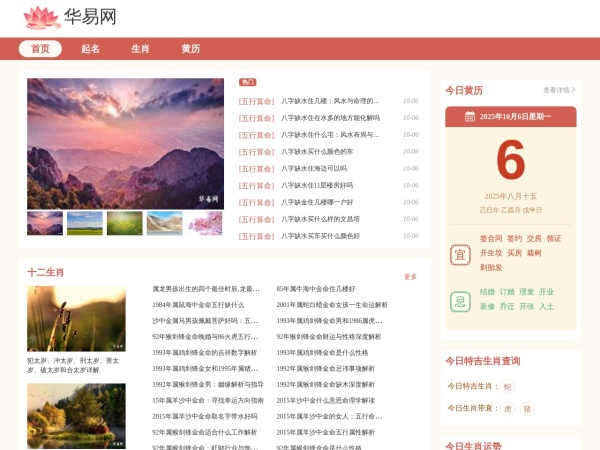Open 1992年属猴剑锋金命缺木深度解析
This screenshot has width=600, height=450.
pyautogui.click(x=326, y=385)
